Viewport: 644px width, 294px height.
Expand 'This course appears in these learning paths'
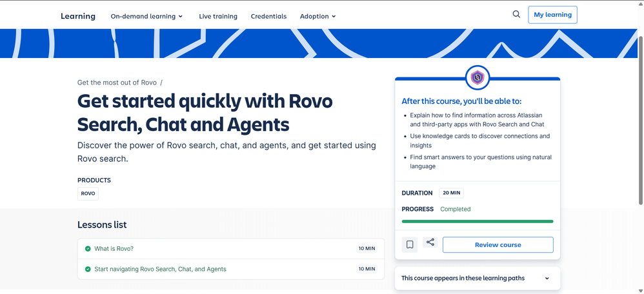[x=477, y=279]
